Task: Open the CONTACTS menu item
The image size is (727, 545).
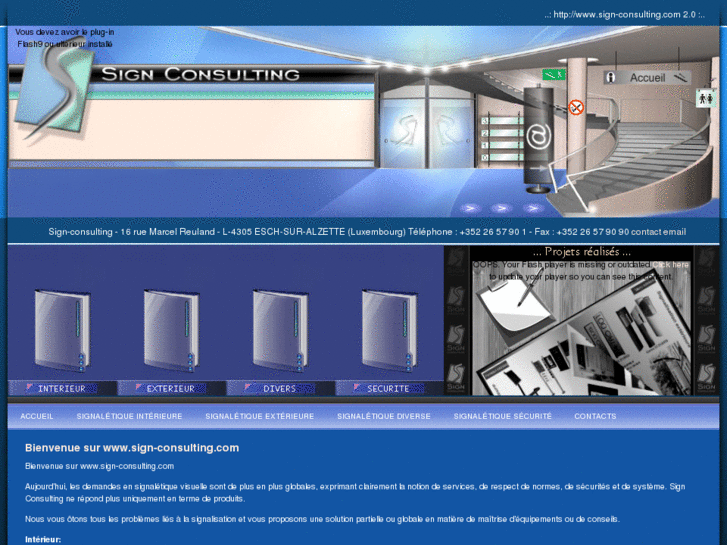Action: (x=595, y=417)
